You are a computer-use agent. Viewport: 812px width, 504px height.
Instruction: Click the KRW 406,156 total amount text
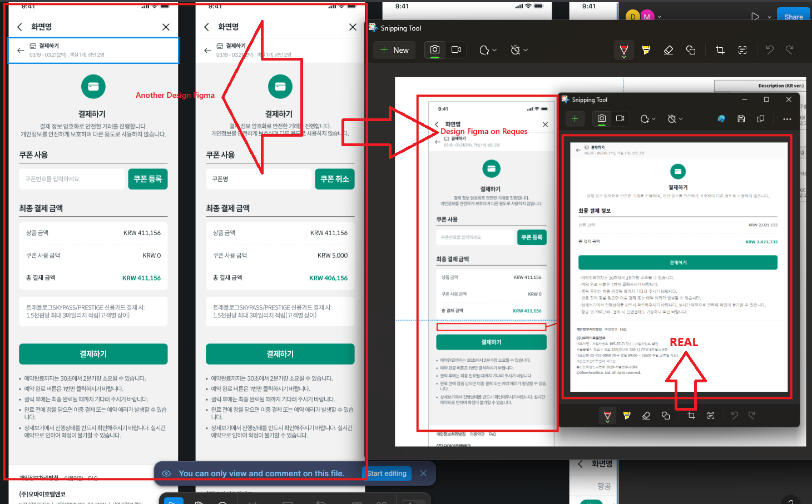click(328, 278)
